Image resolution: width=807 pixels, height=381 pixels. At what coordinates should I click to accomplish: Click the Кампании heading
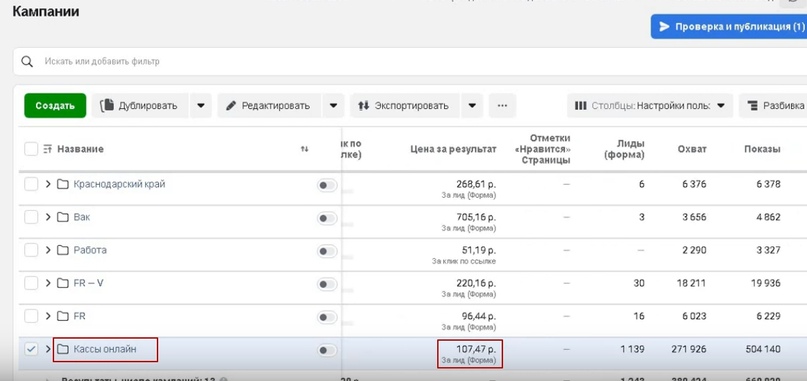46,11
